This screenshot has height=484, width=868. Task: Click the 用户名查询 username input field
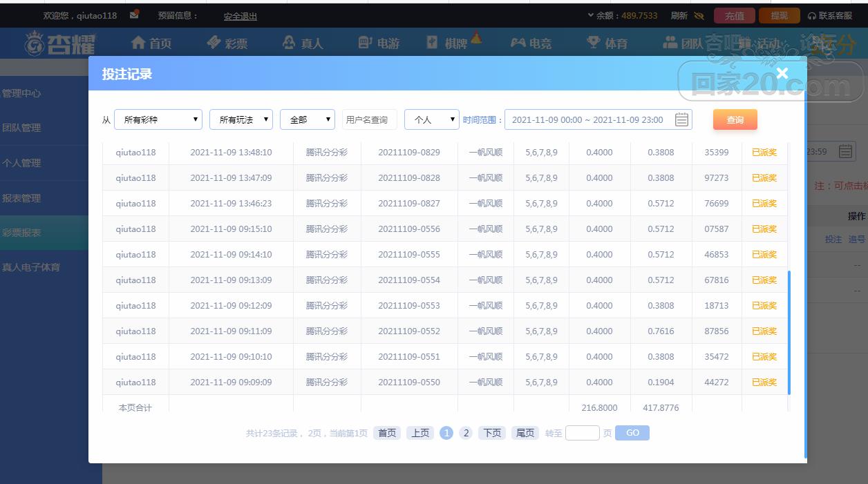[x=370, y=119]
